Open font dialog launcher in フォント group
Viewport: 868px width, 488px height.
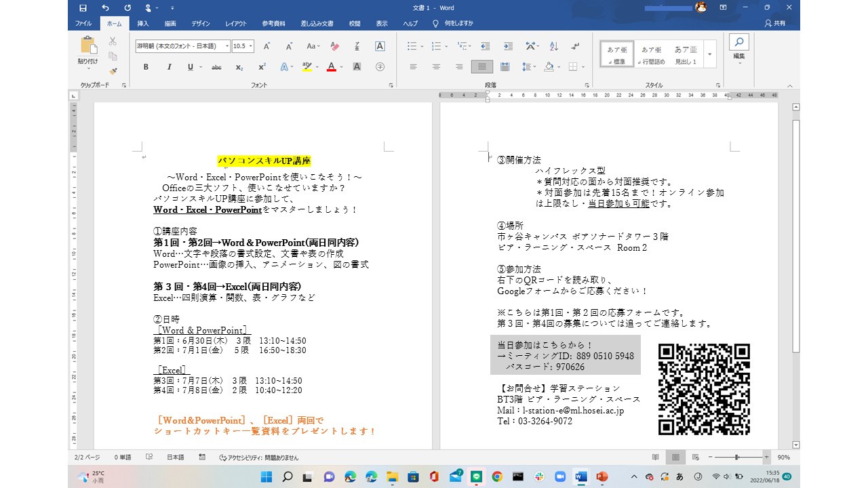(x=391, y=85)
